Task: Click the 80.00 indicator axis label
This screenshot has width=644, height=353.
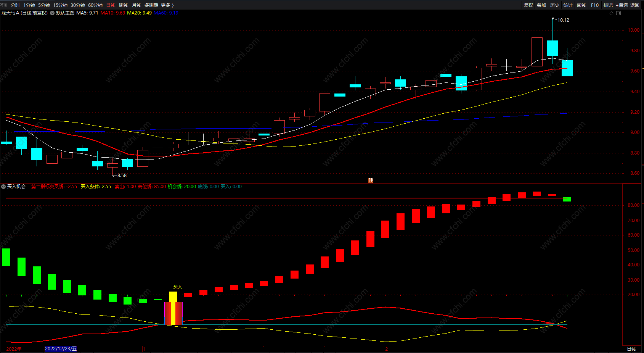Action: click(634, 205)
